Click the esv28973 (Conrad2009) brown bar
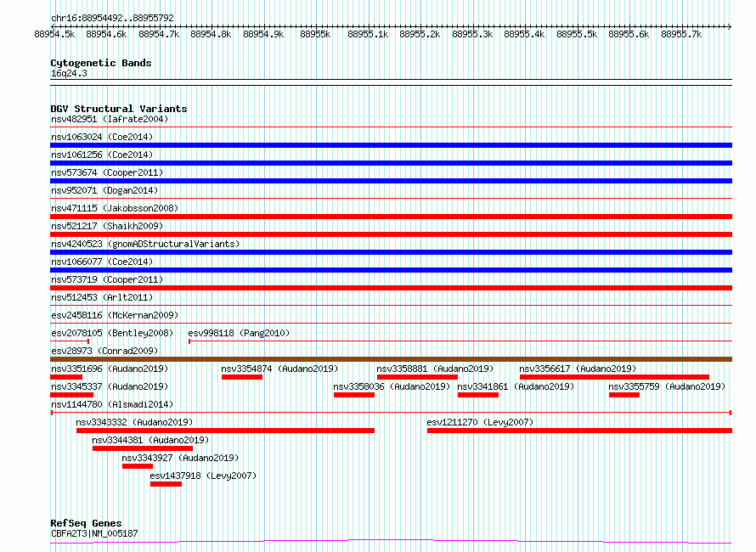Screen dimensions: 756x552 391,359
